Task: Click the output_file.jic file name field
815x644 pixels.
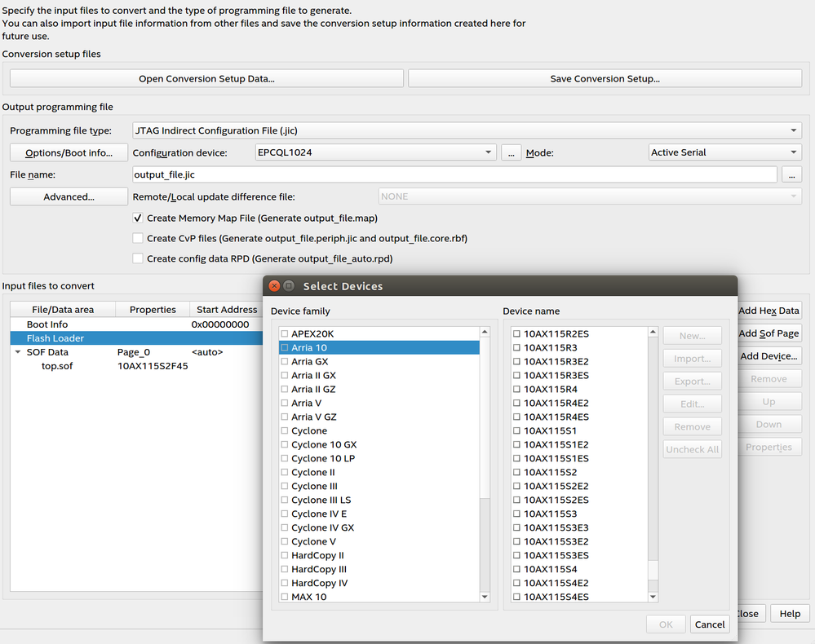Action: pyautogui.click(x=454, y=174)
